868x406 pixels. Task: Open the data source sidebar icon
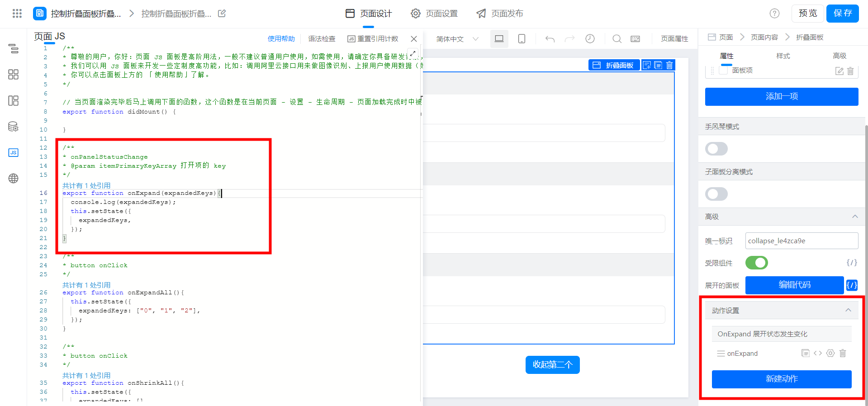tap(14, 127)
